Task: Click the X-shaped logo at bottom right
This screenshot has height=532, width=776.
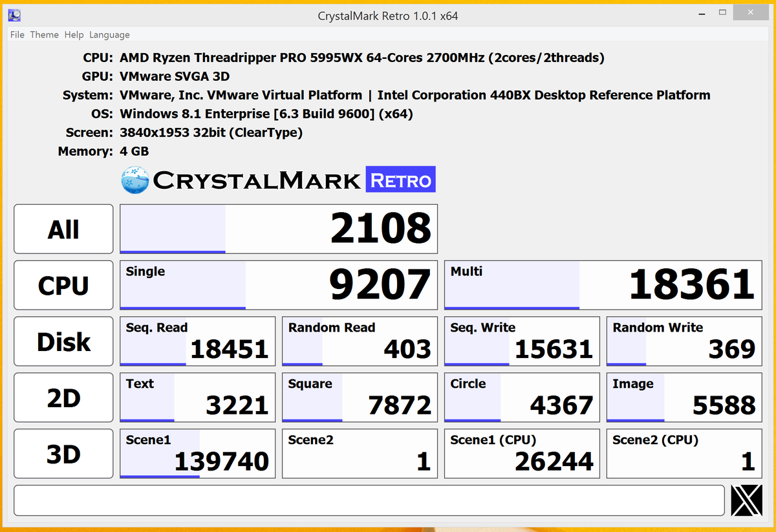Action: pos(747,500)
